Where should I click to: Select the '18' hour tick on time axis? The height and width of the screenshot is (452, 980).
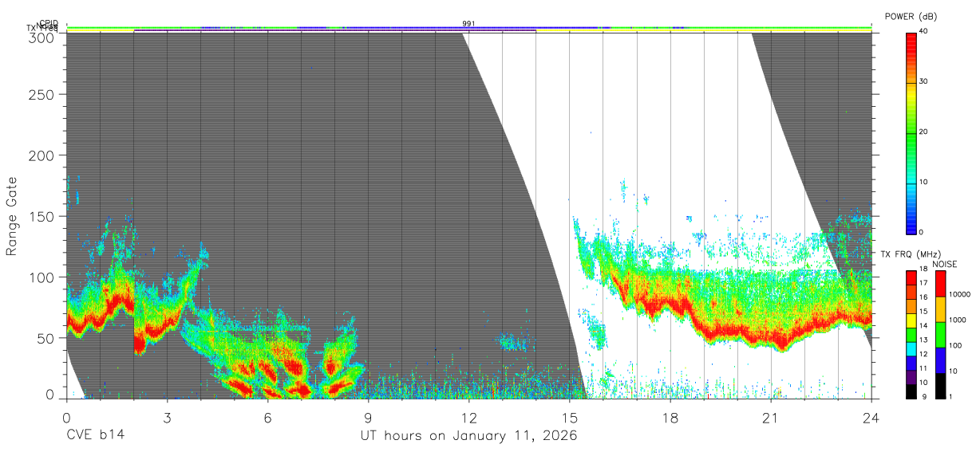670,417
